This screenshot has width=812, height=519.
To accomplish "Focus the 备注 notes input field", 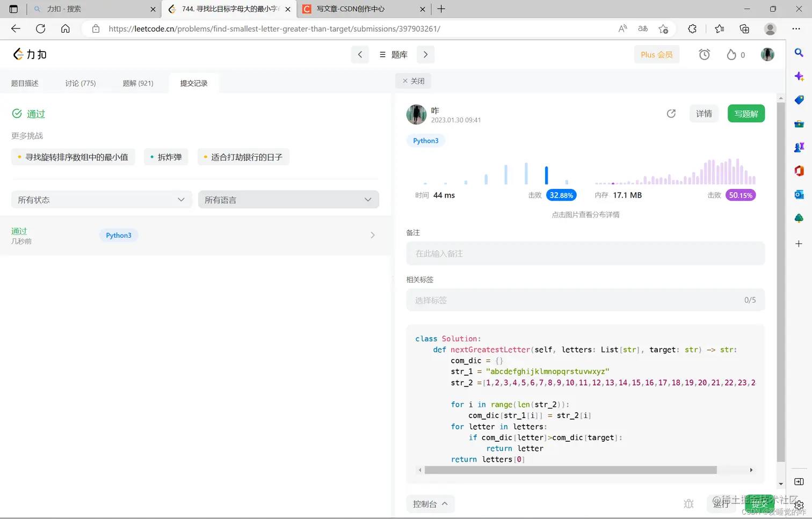I will click(x=585, y=253).
